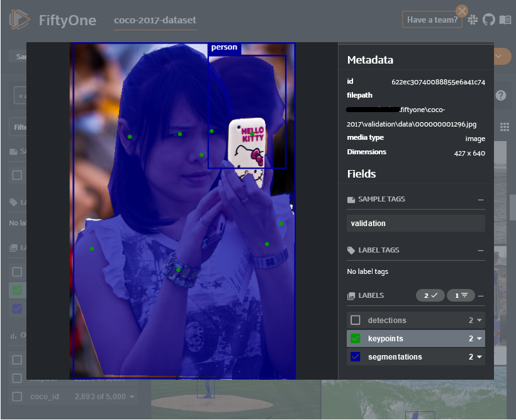The image size is (516, 420).
Task: Open the GitHub icon in the header
Action: (x=488, y=20)
